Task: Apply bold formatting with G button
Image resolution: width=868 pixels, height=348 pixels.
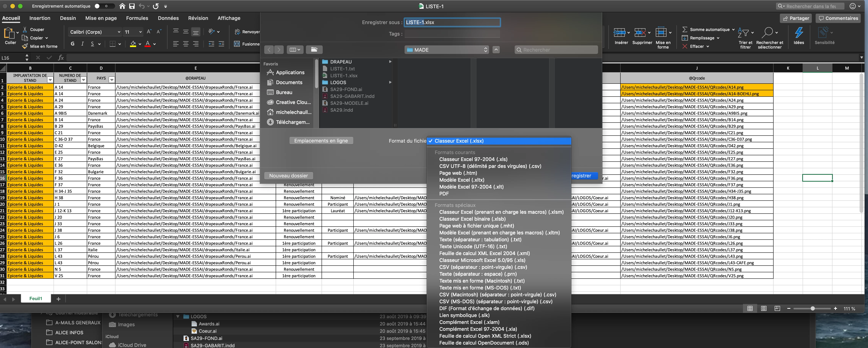Action: pyautogui.click(x=72, y=44)
